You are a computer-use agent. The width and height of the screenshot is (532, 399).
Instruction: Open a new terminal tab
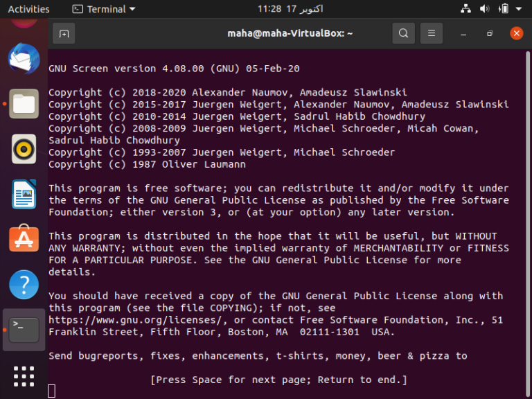coord(64,33)
